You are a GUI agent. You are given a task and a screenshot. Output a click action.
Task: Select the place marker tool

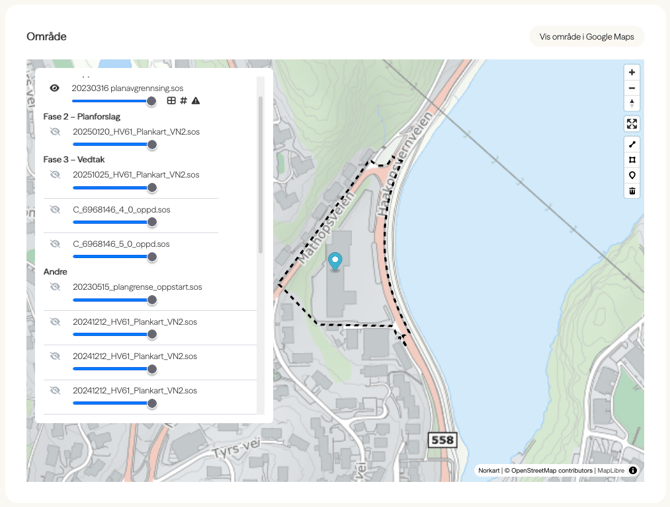(632, 175)
